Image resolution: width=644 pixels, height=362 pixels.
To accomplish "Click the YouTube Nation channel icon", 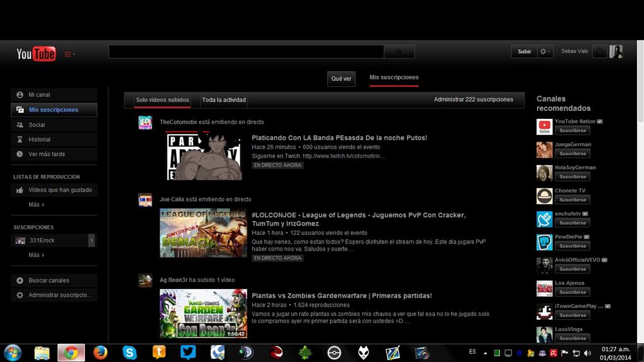I will coord(544,127).
